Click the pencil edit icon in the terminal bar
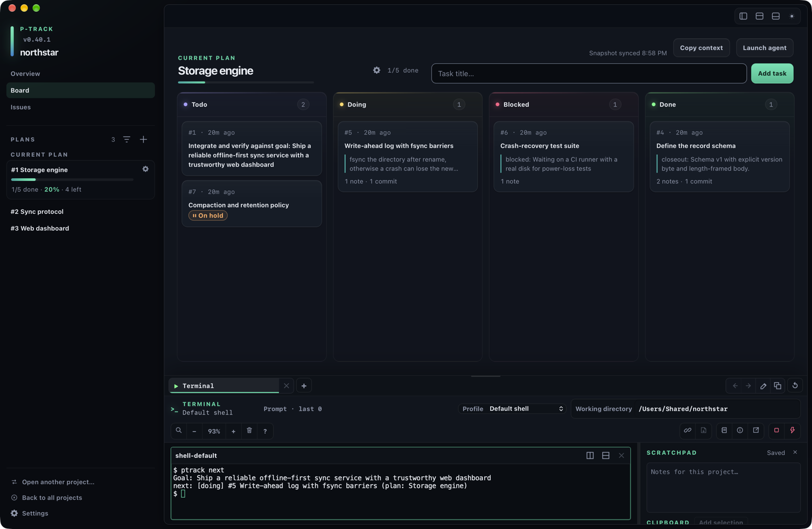Viewport: 812px width, 529px height. pyautogui.click(x=763, y=386)
